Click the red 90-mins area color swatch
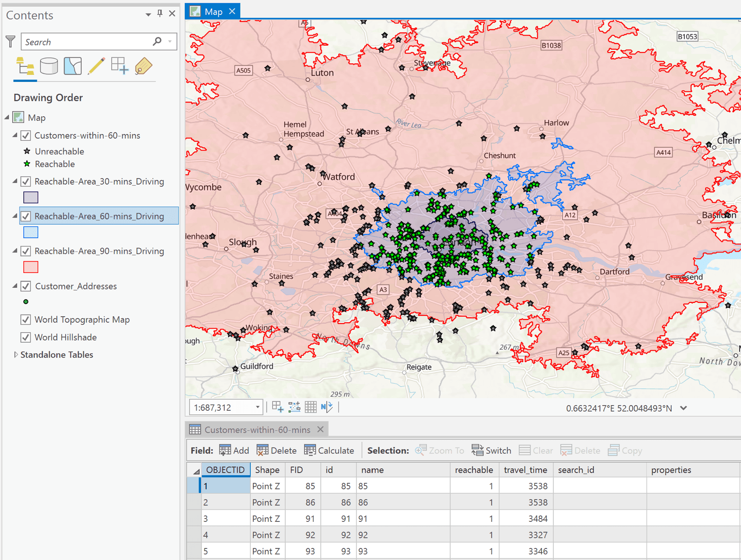This screenshot has height=560, width=741. point(31,267)
